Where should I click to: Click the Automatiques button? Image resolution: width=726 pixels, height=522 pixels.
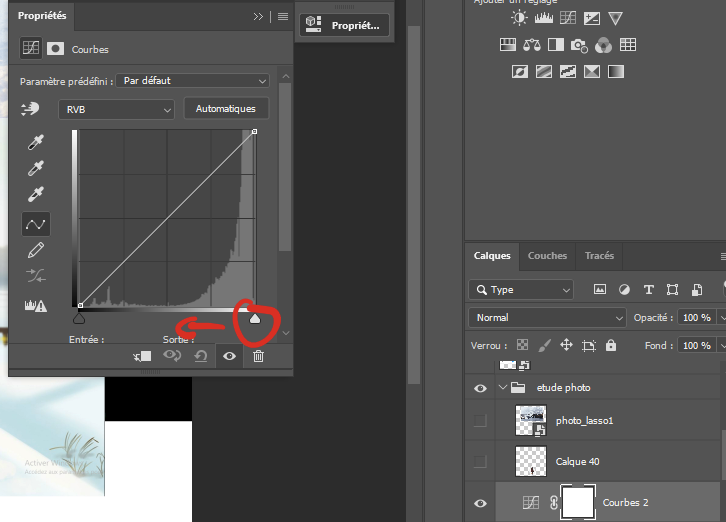click(225, 109)
